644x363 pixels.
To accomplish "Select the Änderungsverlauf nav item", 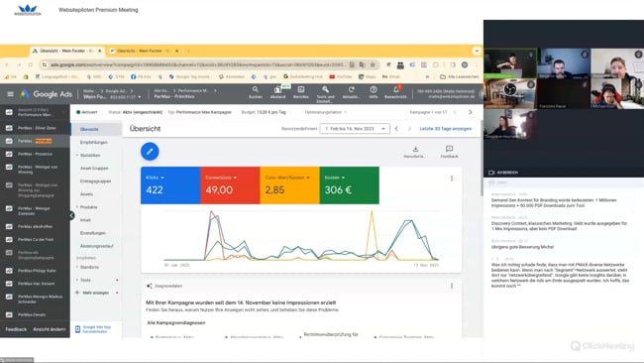I will point(97,246).
